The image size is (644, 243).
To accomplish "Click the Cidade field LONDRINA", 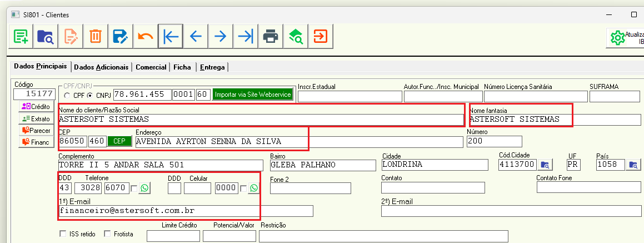I will 435,165.
